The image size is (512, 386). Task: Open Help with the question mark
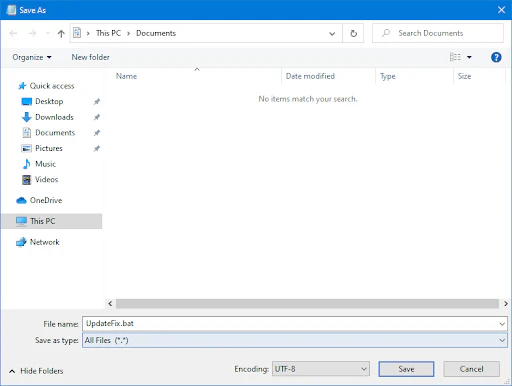point(496,57)
